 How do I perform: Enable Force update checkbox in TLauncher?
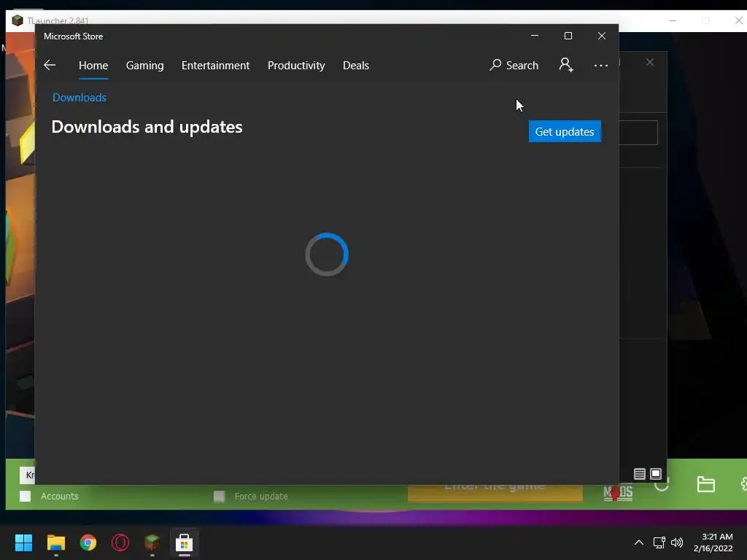click(x=219, y=497)
